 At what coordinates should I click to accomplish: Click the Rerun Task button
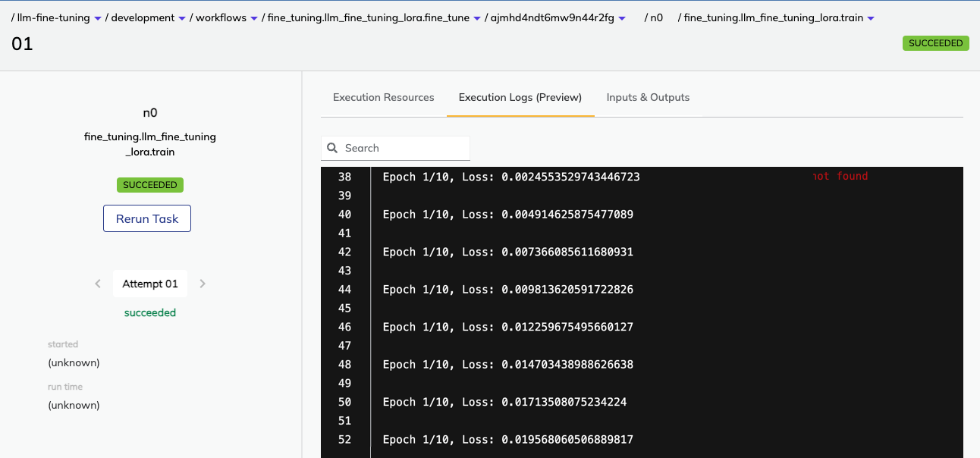click(146, 218)
